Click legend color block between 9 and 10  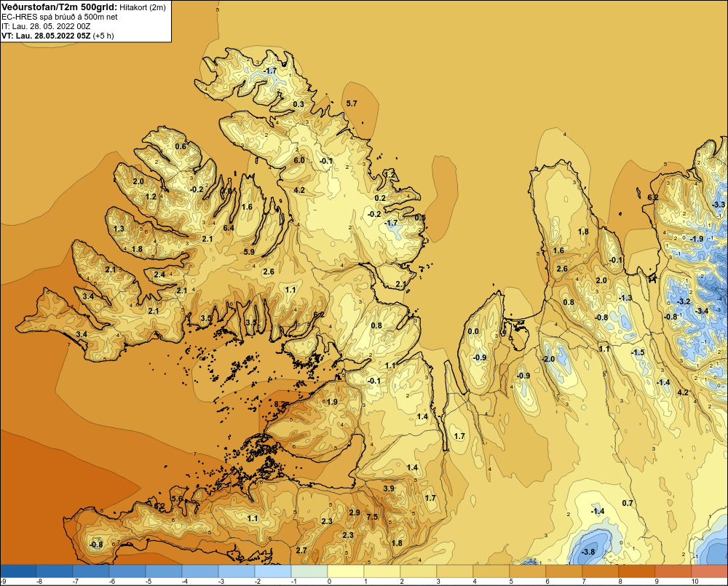tap(673, 571)
